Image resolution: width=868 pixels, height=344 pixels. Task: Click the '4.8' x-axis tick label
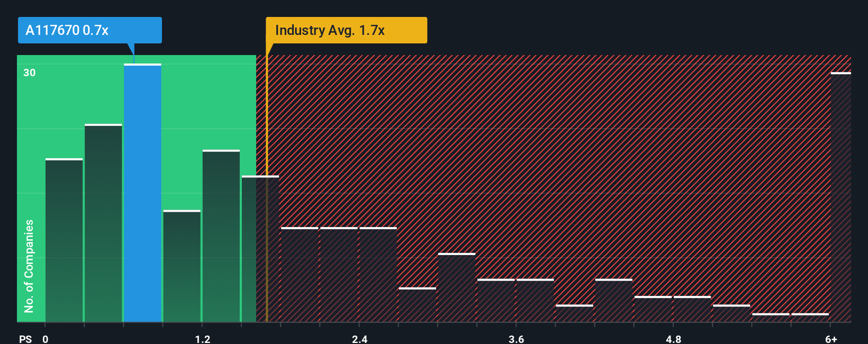(x=673, y=339)
